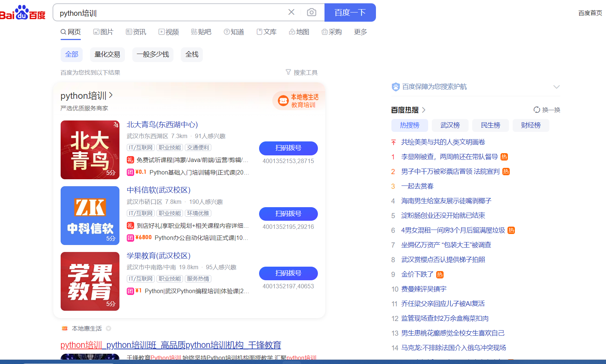Select the 全部 filter chip
The image size is (606, 364).
pos(72,54)
